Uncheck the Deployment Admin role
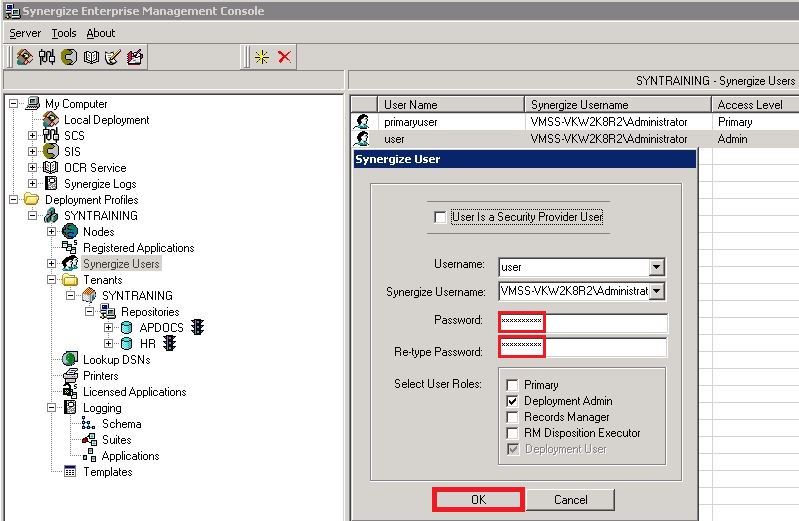 [x=512, y=401]
